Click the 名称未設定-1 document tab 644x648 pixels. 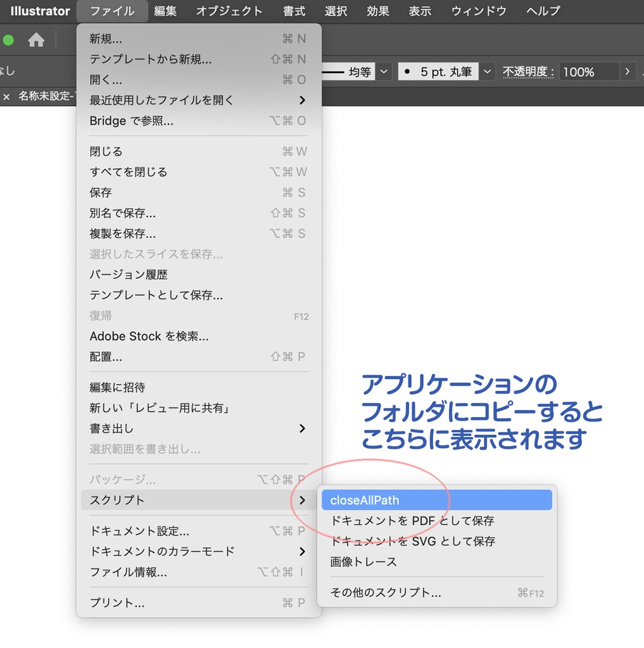pos(47,96)
